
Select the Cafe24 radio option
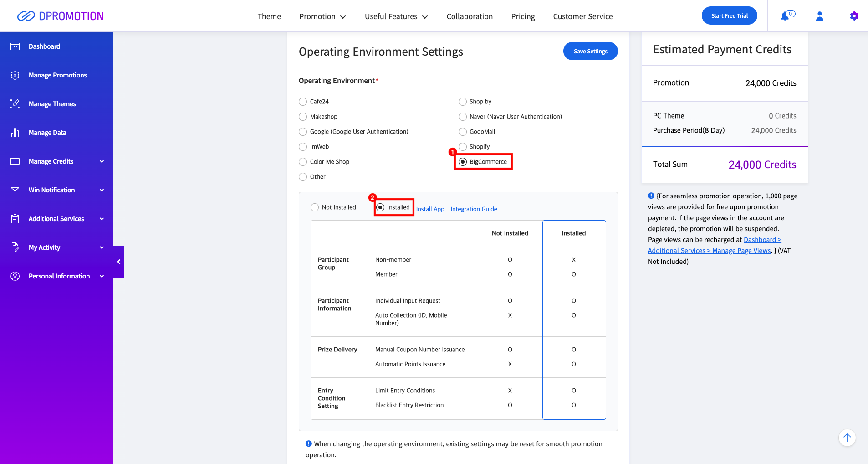click(x=303, y=102)
